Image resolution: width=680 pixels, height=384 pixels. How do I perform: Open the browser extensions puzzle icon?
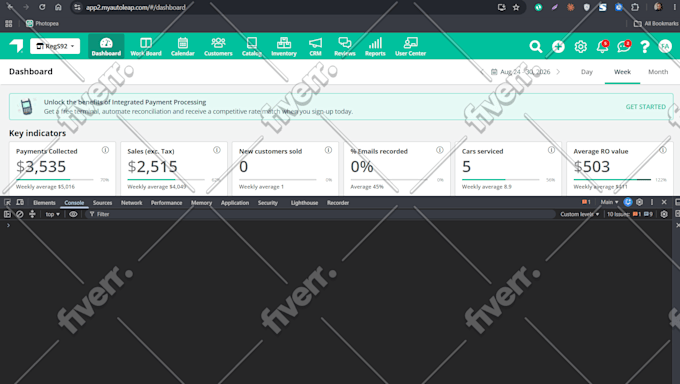tap(635, 7)
